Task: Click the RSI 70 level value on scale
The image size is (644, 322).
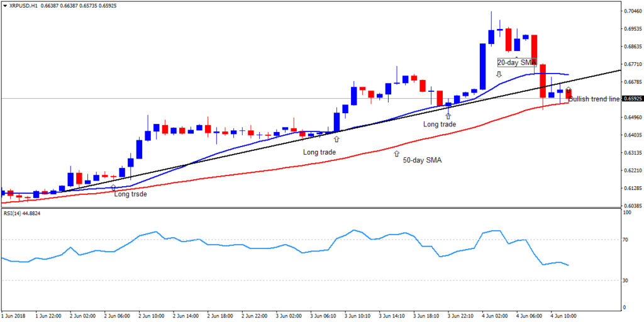Action: (626, 240)
